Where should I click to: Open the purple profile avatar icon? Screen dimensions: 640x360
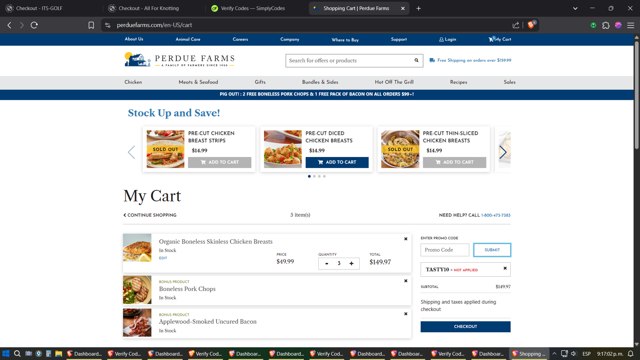[x=618, y=25]
